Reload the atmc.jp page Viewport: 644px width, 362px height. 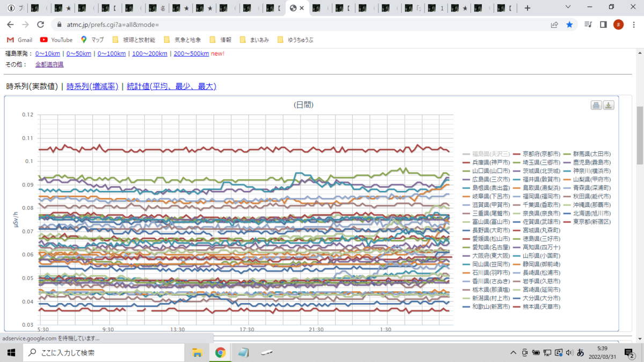pos(40,25)
